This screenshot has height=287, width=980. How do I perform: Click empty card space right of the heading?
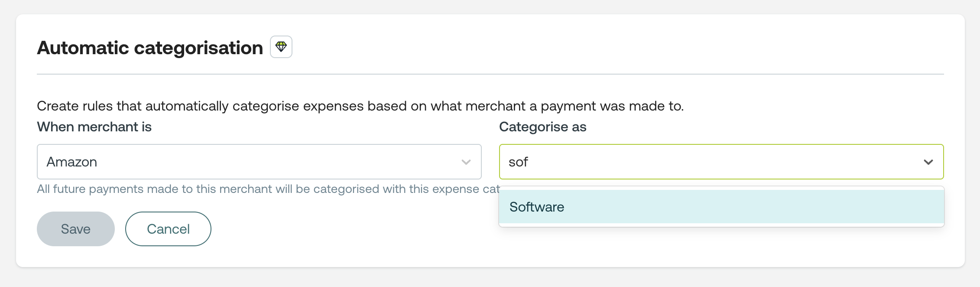607,47
